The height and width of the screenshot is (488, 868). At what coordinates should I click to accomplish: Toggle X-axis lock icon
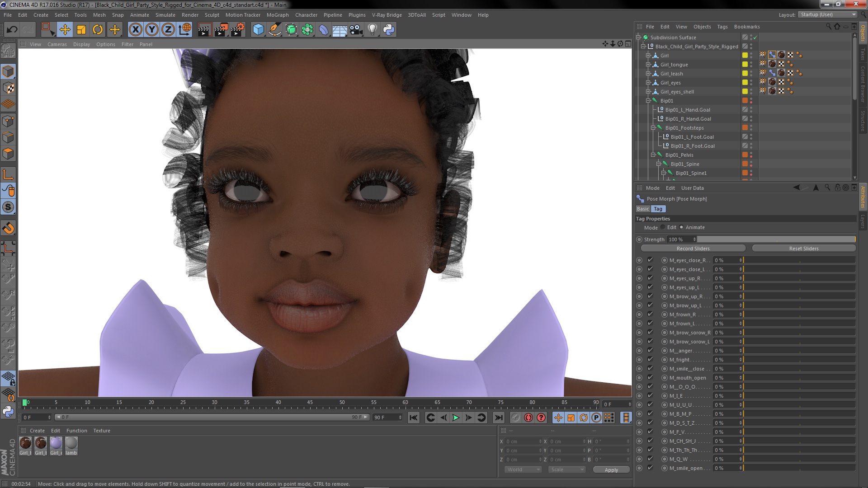pos(135,30)
